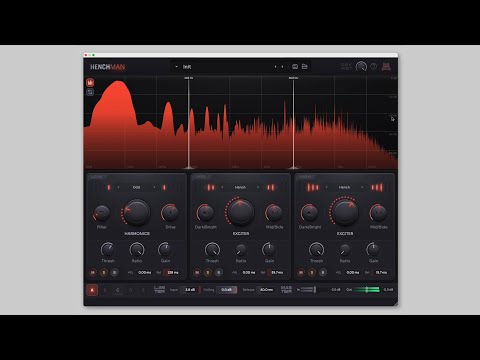Click the large Harmonics knob

pyautogui.click(x=136, y=212)
